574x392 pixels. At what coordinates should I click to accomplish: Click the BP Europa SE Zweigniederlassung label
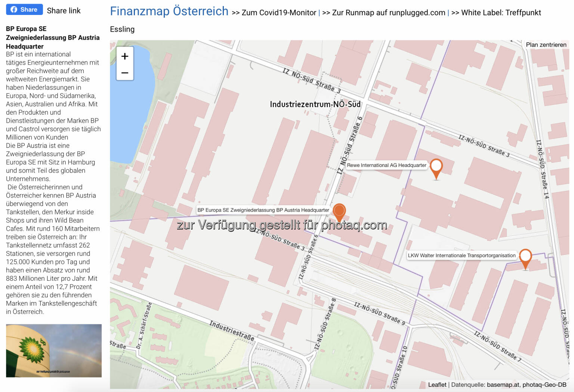[x=263, y=210]
